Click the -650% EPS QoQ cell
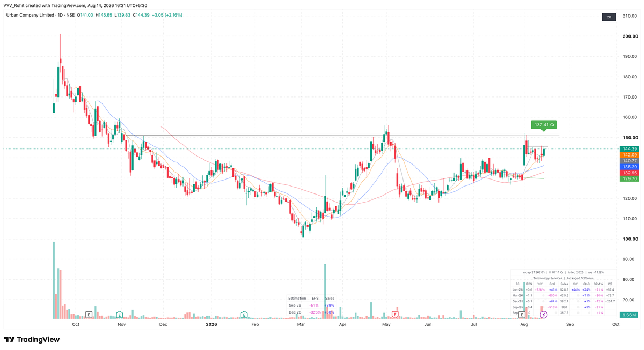This screenshot has height=350, width=644. pyautogui.click(x=552, y=295)
